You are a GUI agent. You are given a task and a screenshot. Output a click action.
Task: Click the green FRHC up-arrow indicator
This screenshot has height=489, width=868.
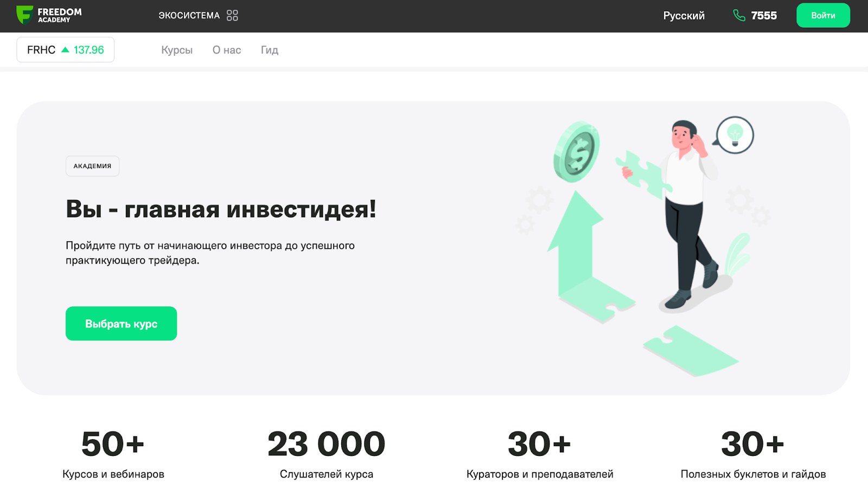coord(65,49)
